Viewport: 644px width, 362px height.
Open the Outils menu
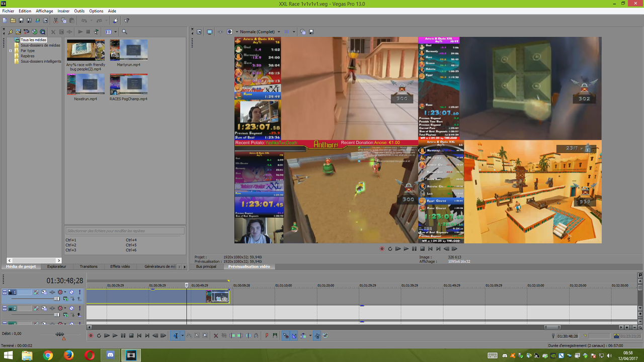(x=79, y=11)
